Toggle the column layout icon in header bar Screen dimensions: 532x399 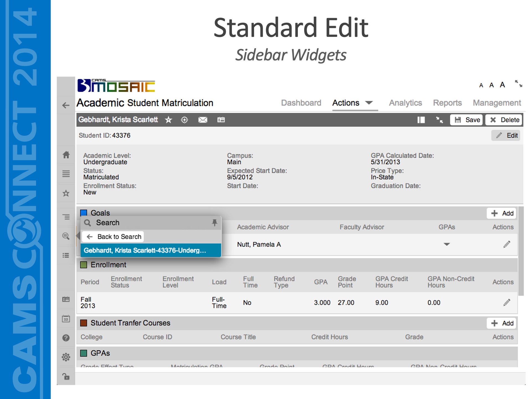[421, 120]
